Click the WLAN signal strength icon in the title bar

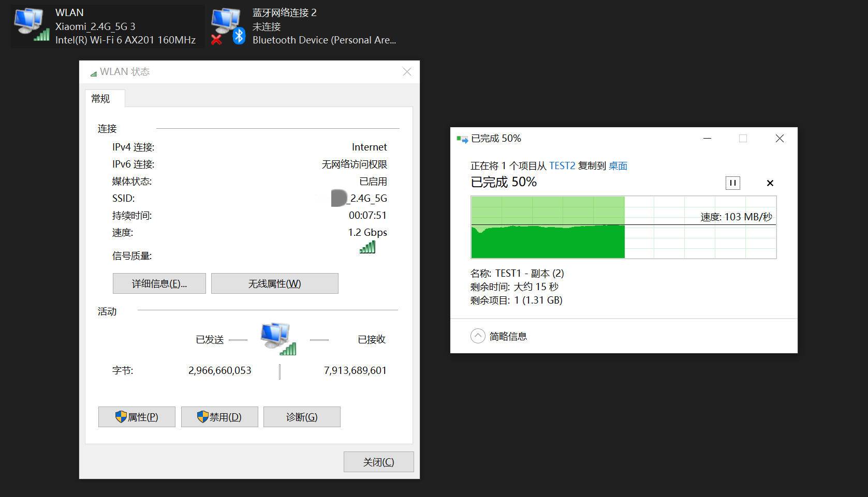point(93,73)
